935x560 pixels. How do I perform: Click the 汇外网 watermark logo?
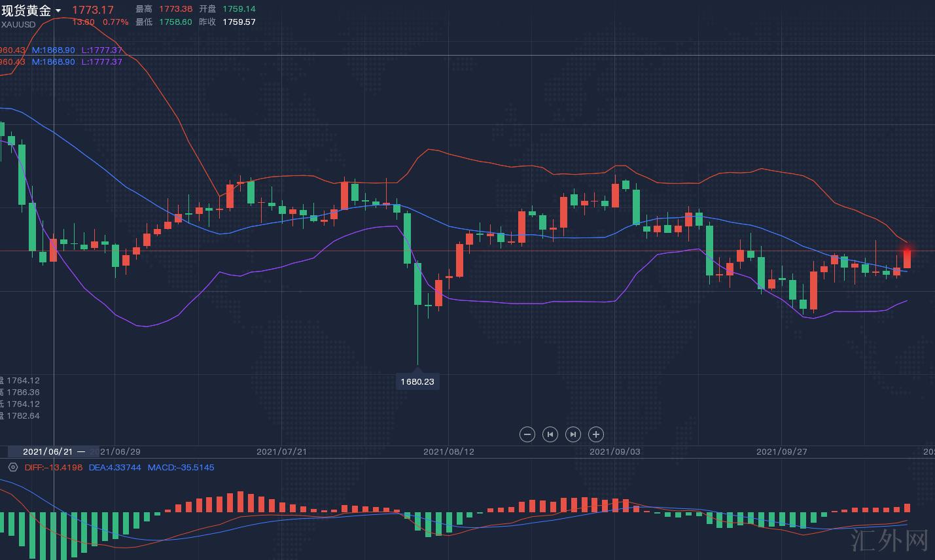click(891, 540)
